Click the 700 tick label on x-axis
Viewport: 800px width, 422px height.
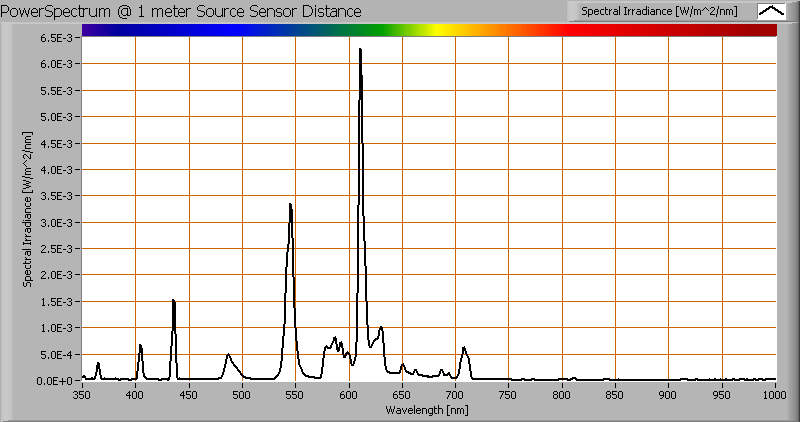(x=456, y=395)
